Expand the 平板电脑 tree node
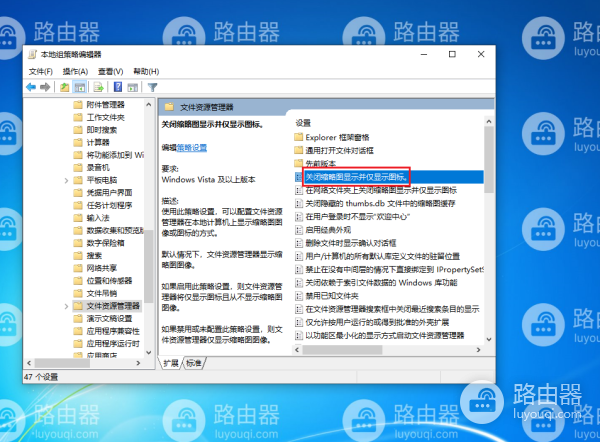Image resolution: width=600 pixels, height=442 pixels. [x=66, y=180]
